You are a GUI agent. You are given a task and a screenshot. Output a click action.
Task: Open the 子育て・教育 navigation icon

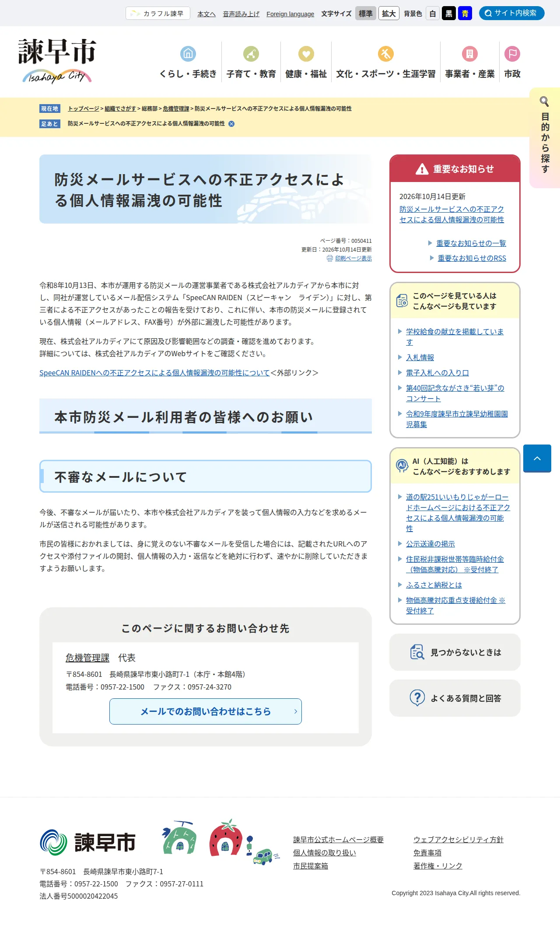click(x=251, y=54)
